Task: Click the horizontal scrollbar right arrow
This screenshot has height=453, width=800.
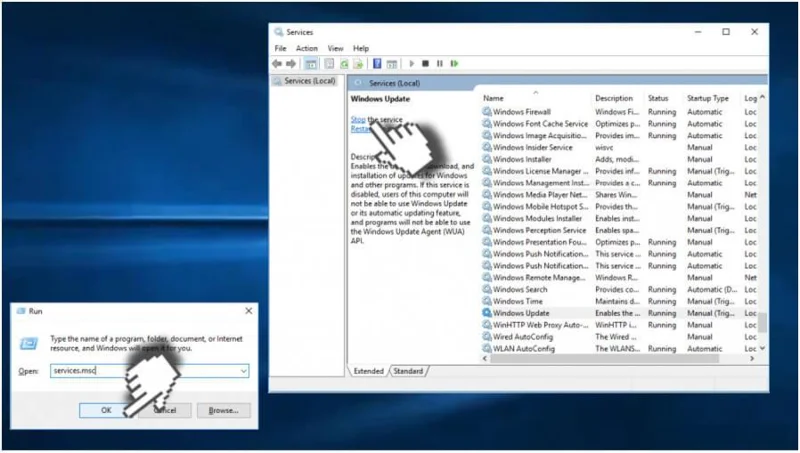Action: [x=752, y=359]
